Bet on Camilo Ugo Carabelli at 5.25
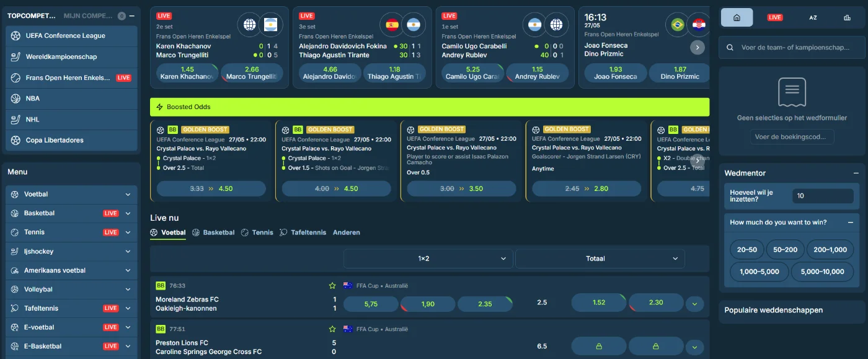Screen dimensions: 868x359 pos(472,73)
